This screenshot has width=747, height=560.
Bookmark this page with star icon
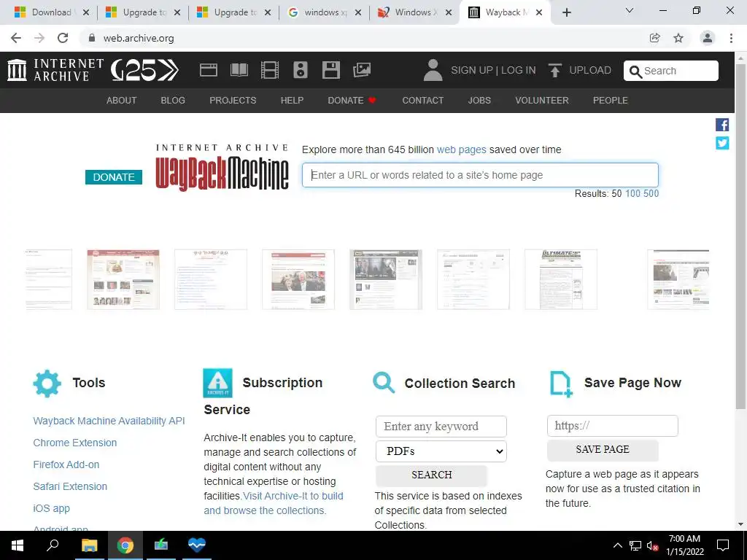pyautogui.click(x=678, y=38)
